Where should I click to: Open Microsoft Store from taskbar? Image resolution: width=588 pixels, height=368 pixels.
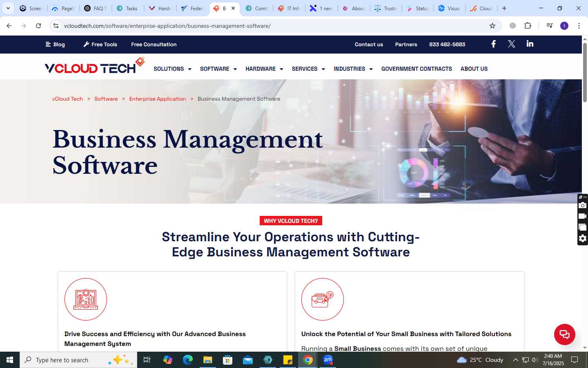(227, 360)
